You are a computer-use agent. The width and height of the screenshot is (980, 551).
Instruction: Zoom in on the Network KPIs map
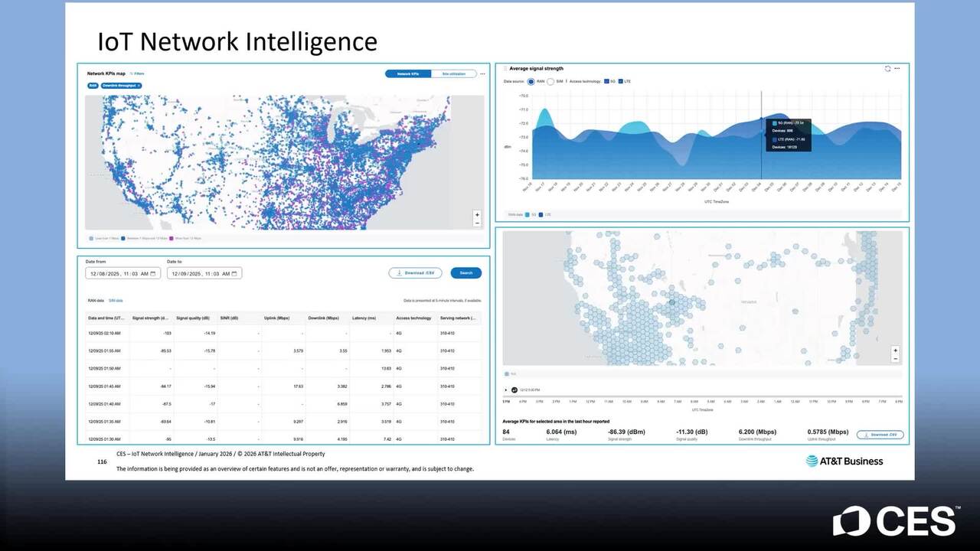point(477,215)
